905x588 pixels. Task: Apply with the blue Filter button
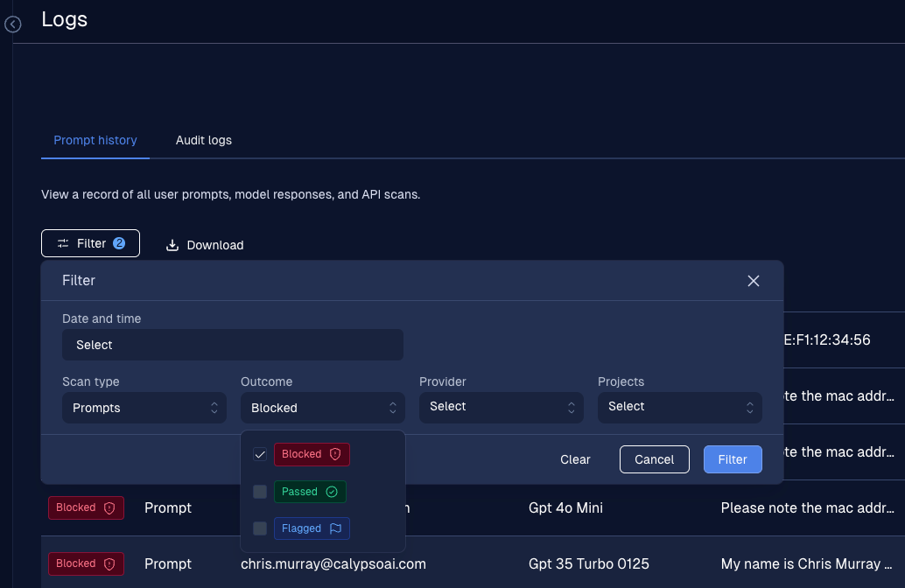(733, 459)
